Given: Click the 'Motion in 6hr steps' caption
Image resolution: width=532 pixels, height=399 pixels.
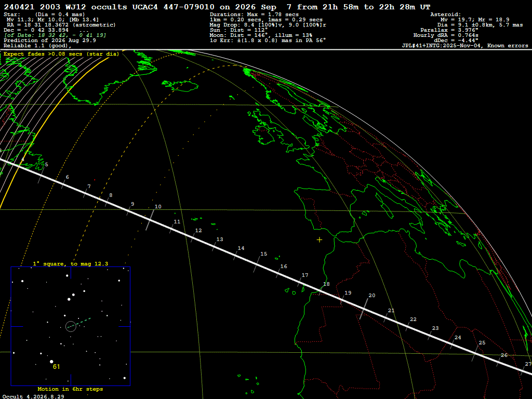Looking at the screenshot, I should tap(70, 389).
